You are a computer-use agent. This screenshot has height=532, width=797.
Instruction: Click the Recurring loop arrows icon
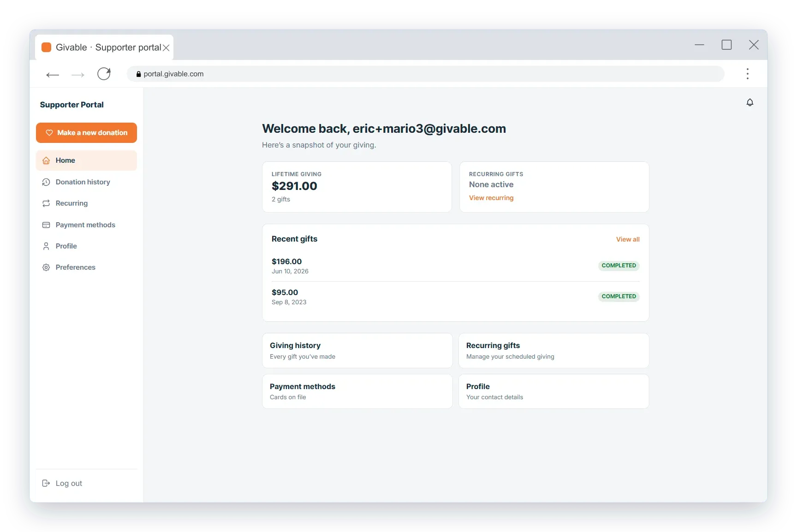(46, 203)
